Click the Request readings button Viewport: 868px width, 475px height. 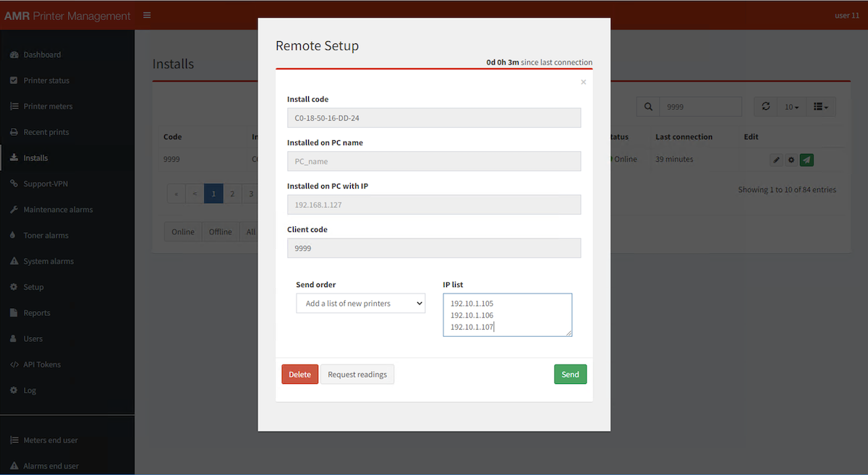click(357, 375)
